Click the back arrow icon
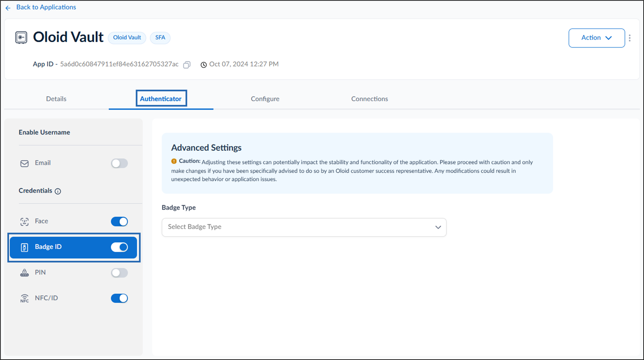This screenshot has height=360, width=644. click(8, 8)
